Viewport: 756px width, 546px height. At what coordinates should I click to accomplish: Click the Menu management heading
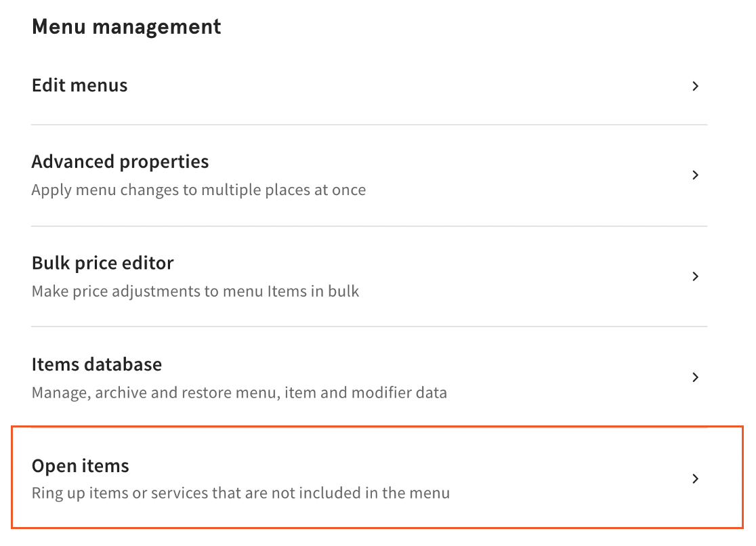(126, 26)
